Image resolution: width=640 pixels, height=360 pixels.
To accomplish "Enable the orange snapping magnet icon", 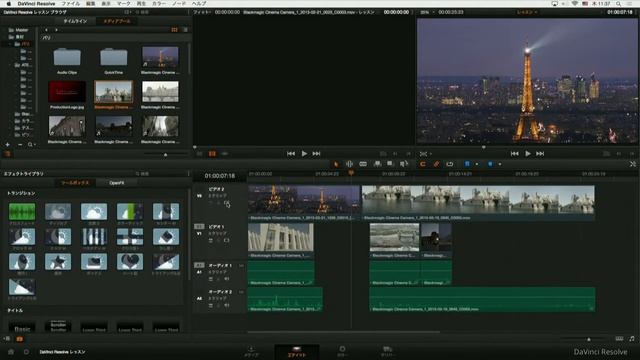I will click(x=423, y=164).
